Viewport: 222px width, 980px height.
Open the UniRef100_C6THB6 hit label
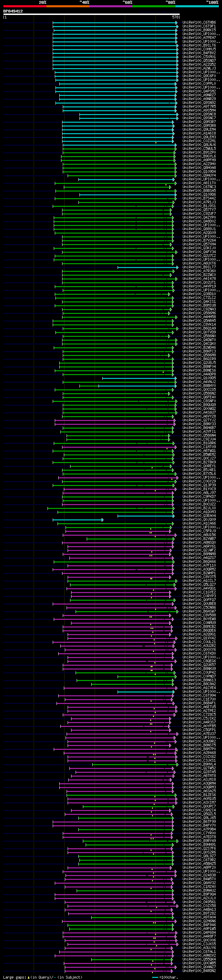pos(199,23)
